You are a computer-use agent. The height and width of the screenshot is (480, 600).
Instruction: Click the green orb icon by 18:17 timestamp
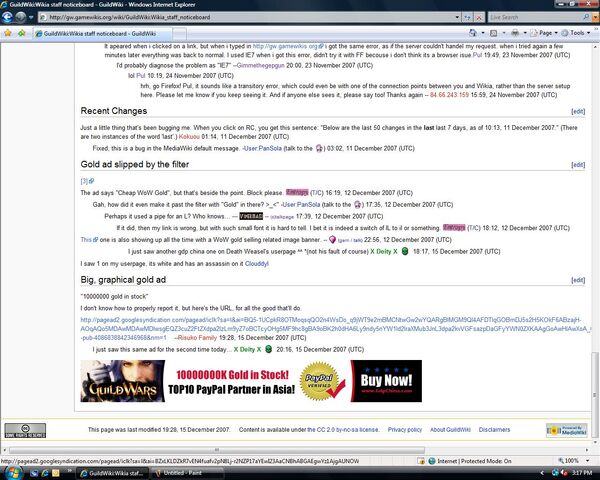click(405, 252)
